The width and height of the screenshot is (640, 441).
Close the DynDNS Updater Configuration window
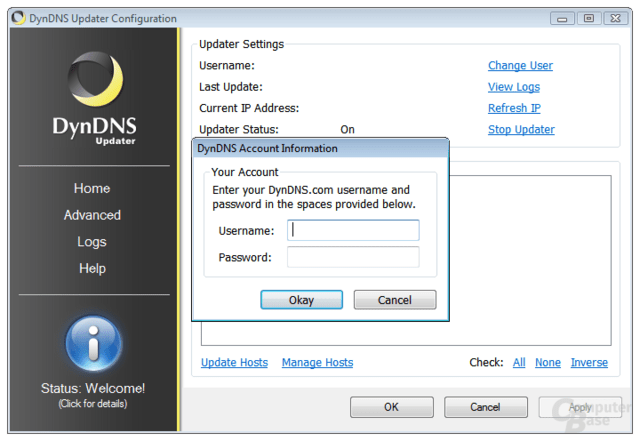click(x=616, y=18)
